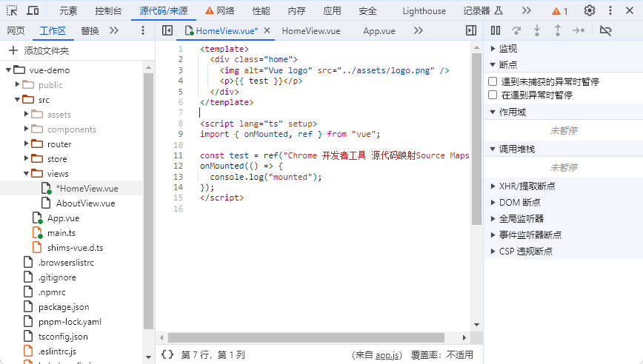Click the router folder icon
643x364 pixels.
37,144
